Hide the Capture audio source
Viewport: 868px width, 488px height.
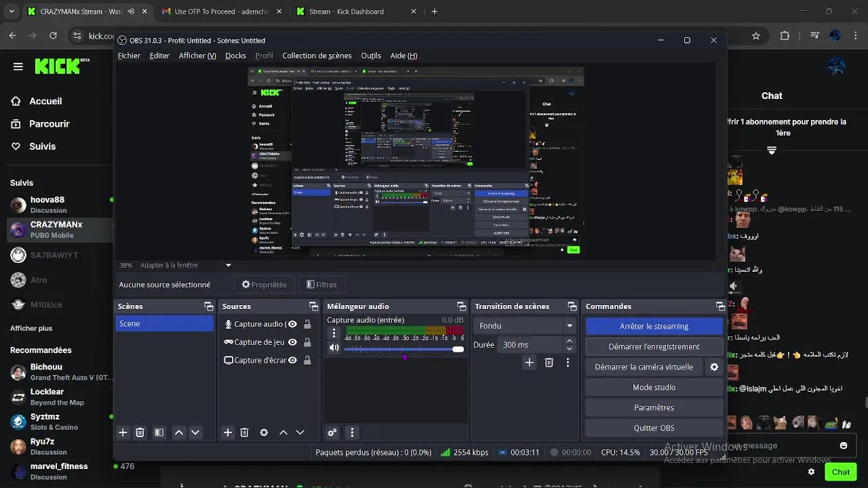pos(293,324)
